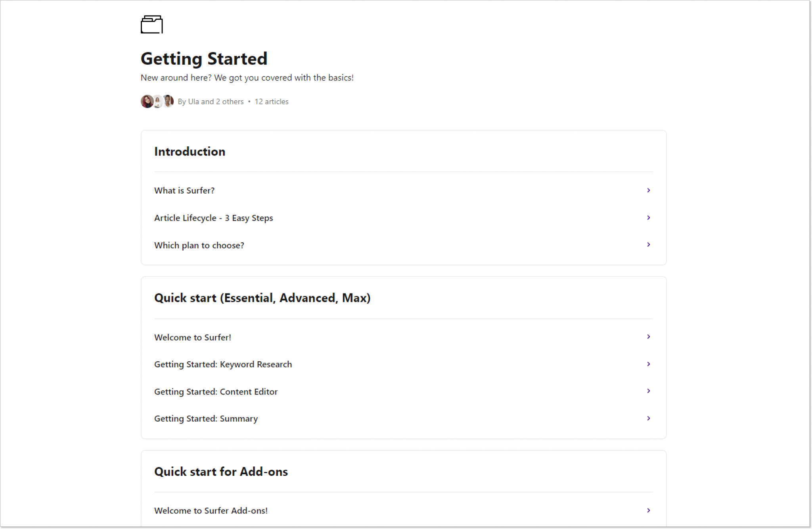Image resolution: width=812 pixels, height=529 pixels.
Task: Click chevron beside Keyword Research row
Action: (649, 364)
